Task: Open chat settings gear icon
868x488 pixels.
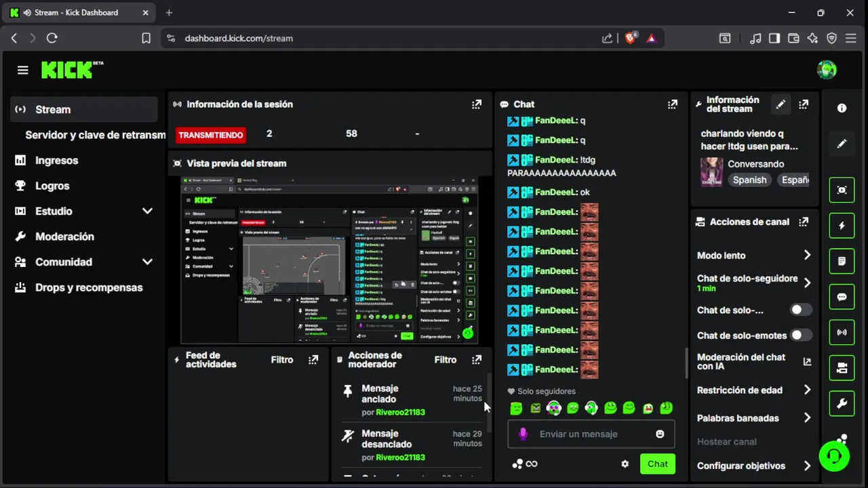Action: 625,464
